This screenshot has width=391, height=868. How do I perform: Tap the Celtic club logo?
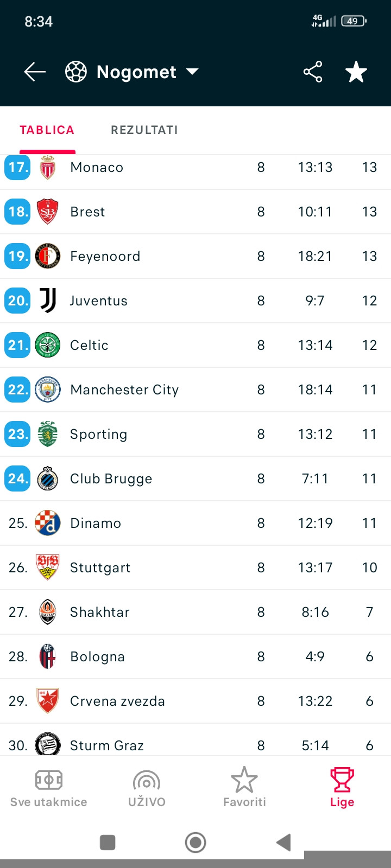tap(48, 345)
